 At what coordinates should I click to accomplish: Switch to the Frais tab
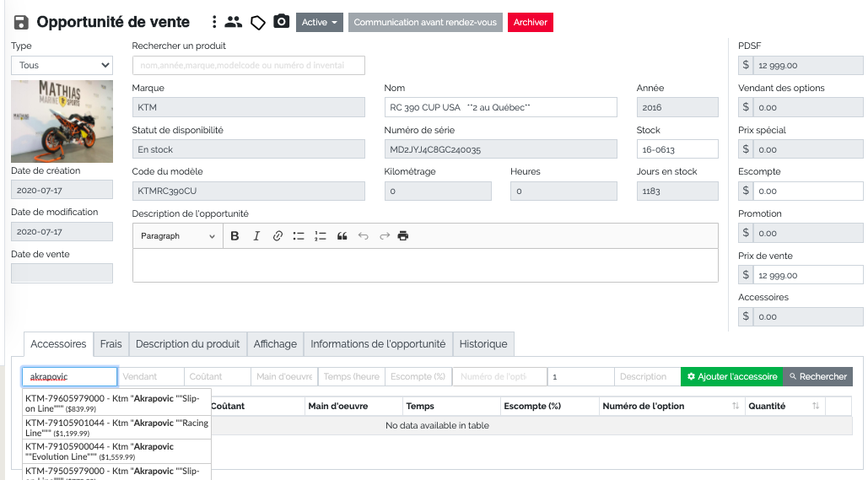point(111,344)
